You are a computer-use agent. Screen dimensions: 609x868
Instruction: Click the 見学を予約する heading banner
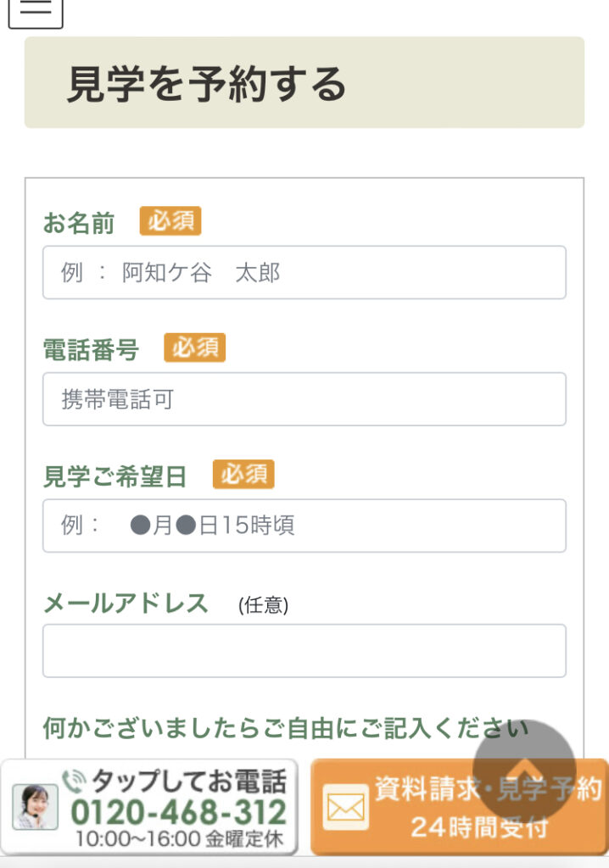[x=304, y=82]
